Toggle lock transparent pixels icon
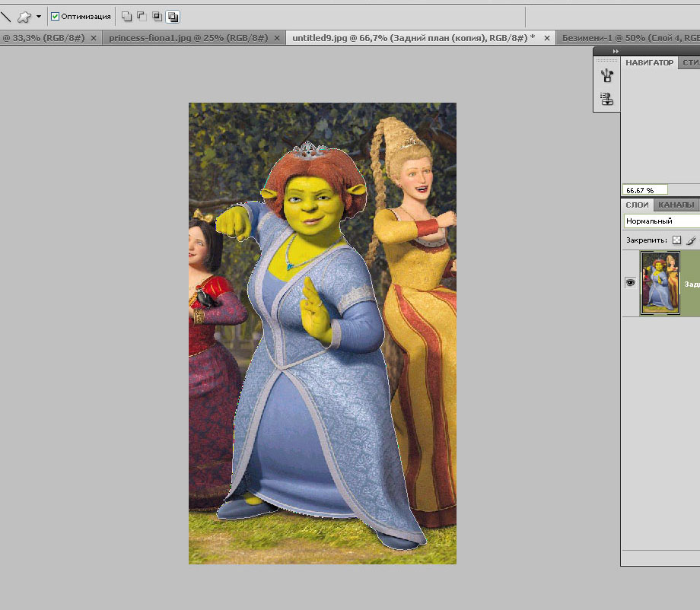This screenshot has height=610, width=700. [676, 240]
